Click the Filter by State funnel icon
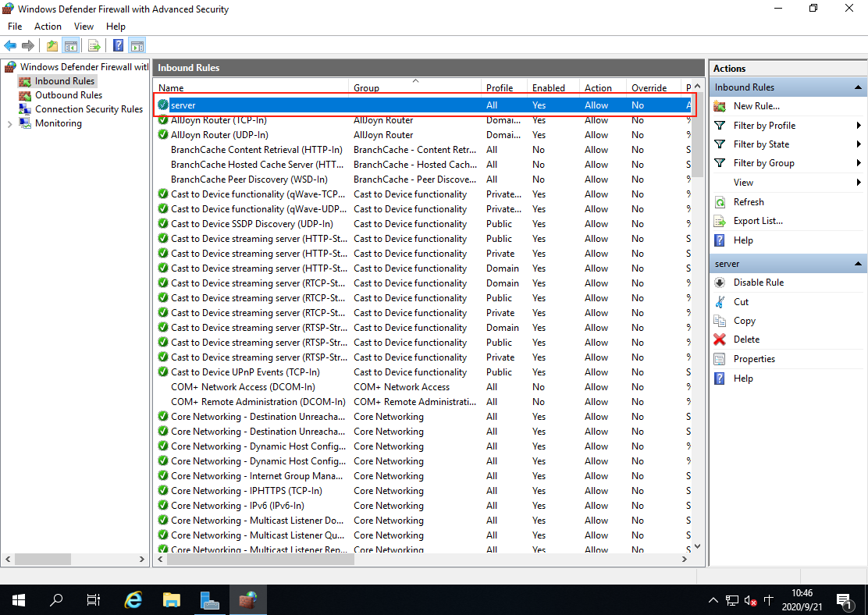The image size is (868, 615). (x=720, y=144)
